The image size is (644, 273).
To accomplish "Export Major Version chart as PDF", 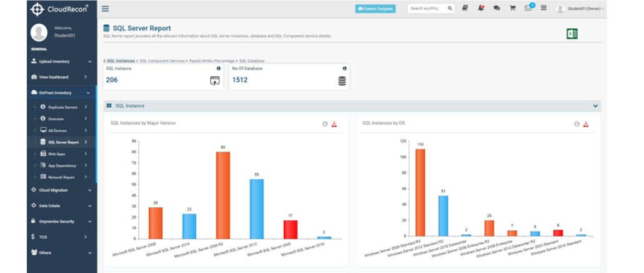I will pyautogui.click(x=335, y=124).
